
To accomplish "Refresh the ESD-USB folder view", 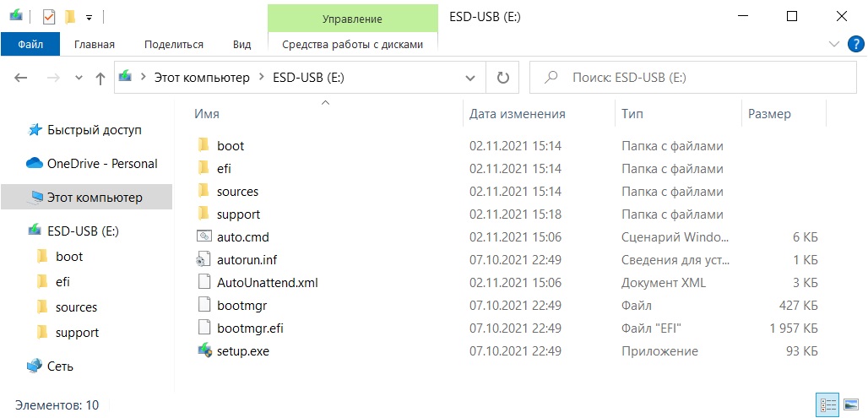I will (x=503, y=78).
